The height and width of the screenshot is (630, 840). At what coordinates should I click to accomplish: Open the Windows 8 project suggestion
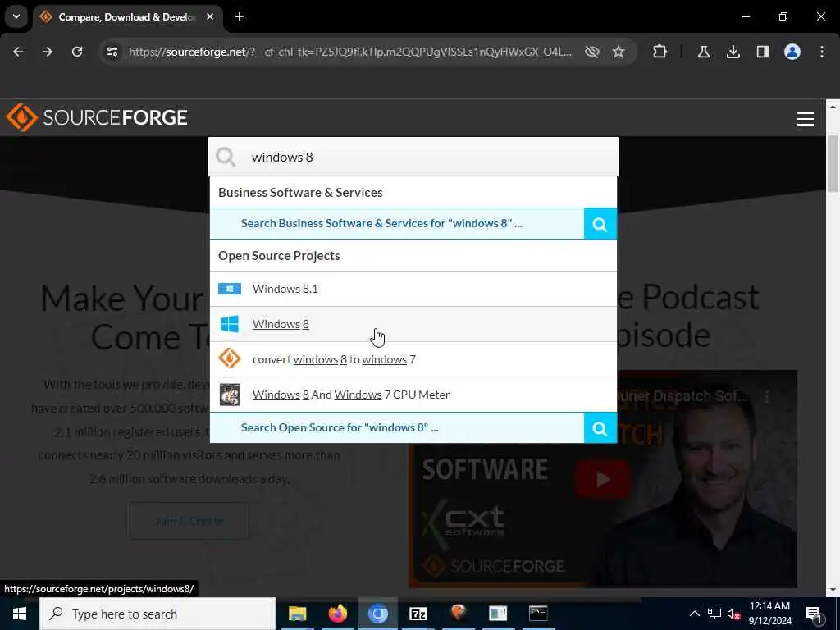tap(413, 324)
